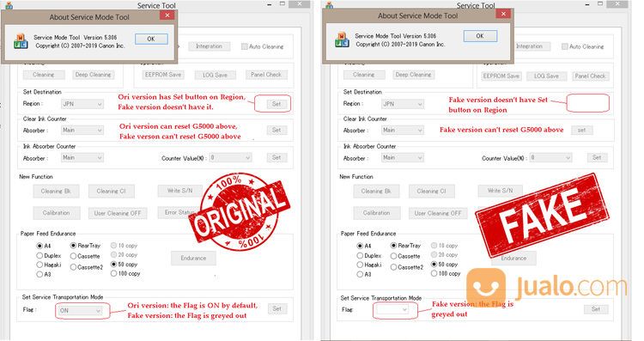The width and height of the screenshot is (644, 341).
Task: Click LOG Save in right window
Action: coord(546,76)
